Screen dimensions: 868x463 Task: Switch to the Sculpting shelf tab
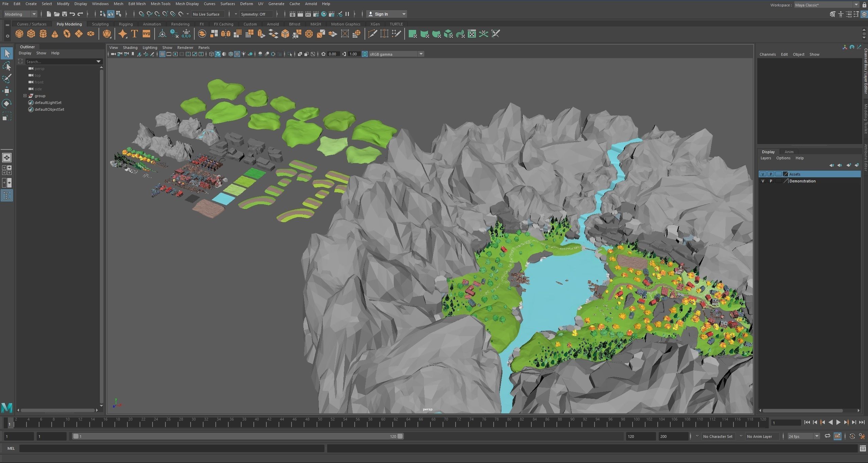pos(100,24)
